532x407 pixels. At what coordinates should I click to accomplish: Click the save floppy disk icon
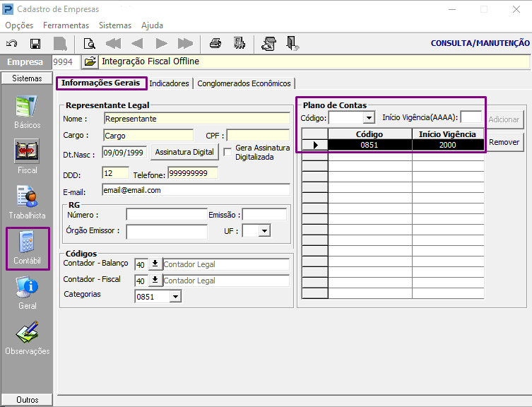coord(35,43)
